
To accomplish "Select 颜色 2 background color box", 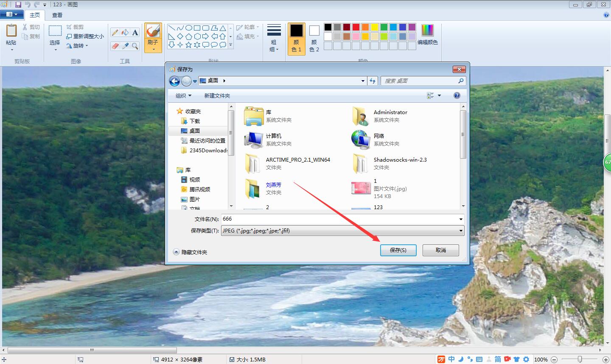I will tap(314, 38).
